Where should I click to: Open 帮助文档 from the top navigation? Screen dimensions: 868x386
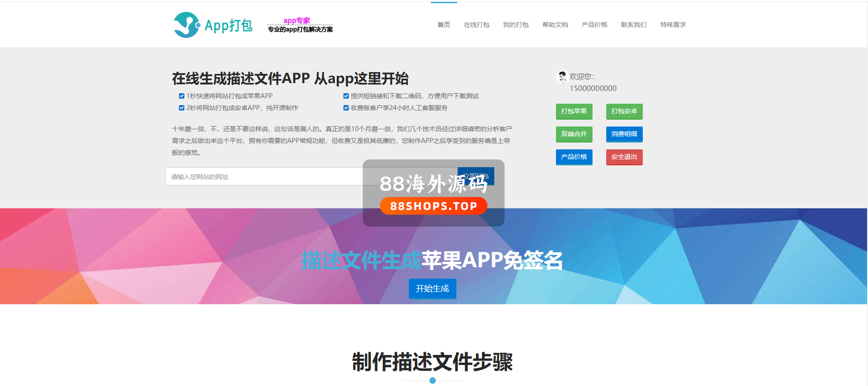tap(555, 25)
